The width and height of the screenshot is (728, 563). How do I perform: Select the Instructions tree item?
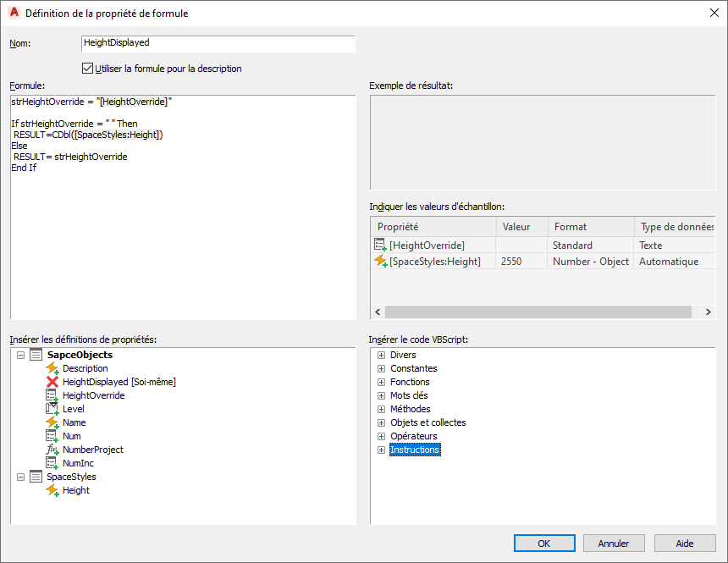point(415,450)
